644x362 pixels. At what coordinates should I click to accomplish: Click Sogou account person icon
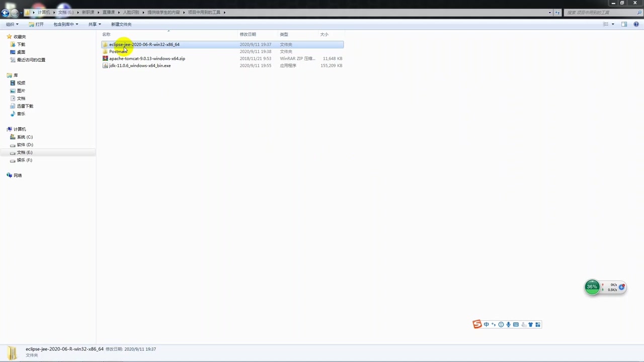(523, 324)
